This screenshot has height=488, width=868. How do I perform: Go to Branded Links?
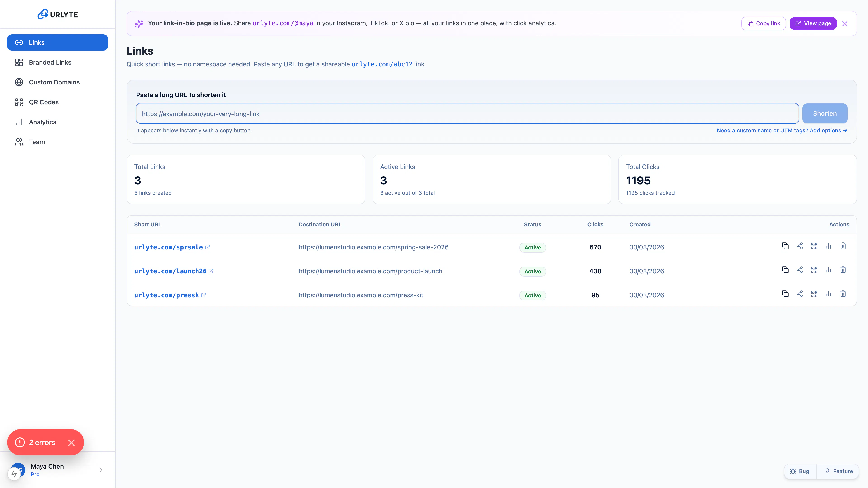coord(58,62)
